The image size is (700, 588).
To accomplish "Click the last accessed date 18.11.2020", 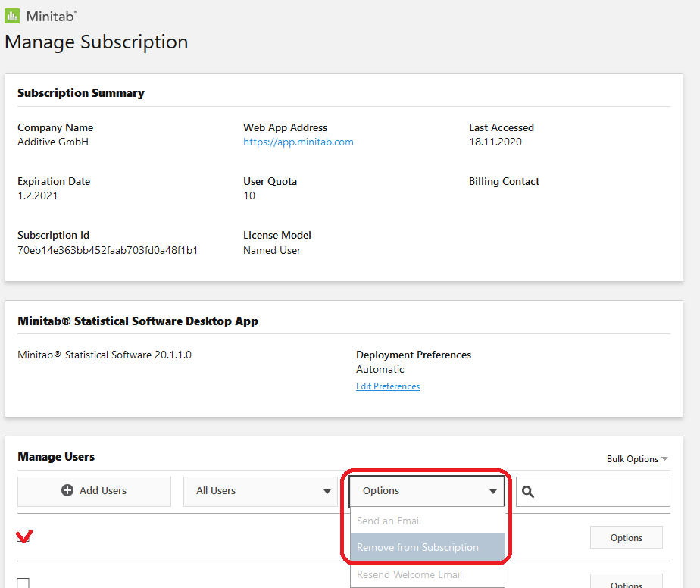I will 495,142.
